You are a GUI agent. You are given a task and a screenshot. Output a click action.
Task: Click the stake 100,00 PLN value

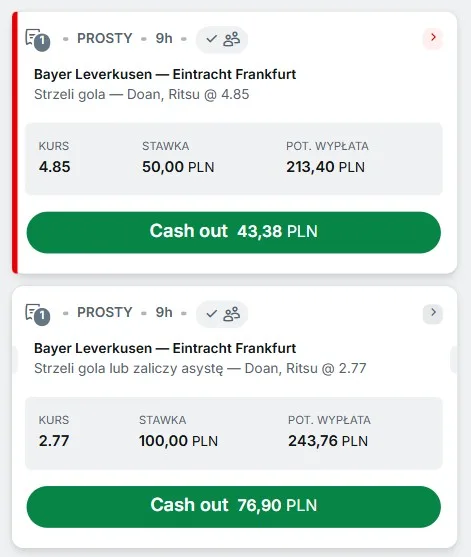pos(178,441)
